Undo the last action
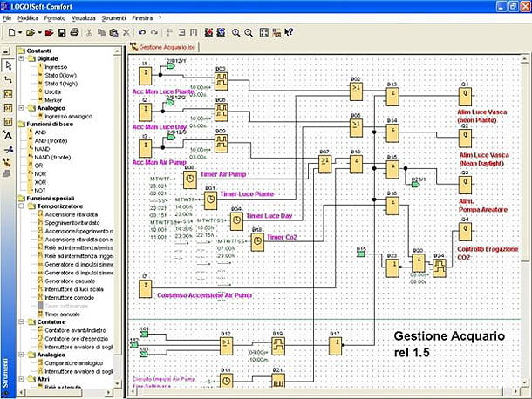 [142, 32]
